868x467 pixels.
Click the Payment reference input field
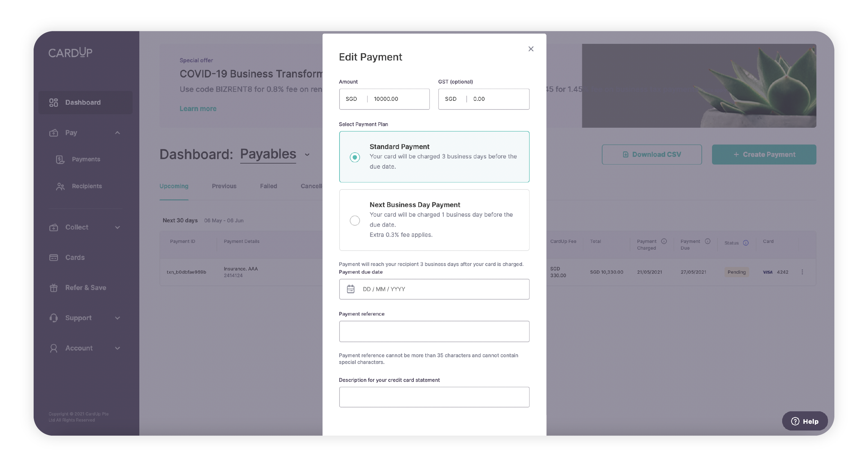point(434,332)
